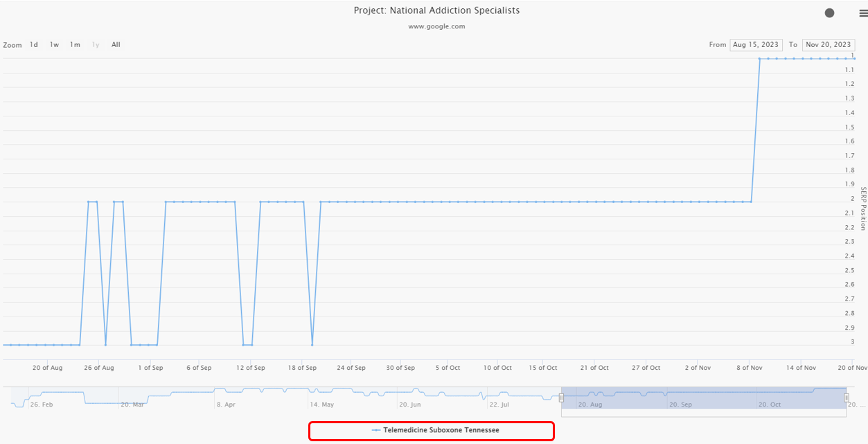Screen dimensions: 868x444
Task: Click the www.google.com subtitle
Action: pos(436,26)
